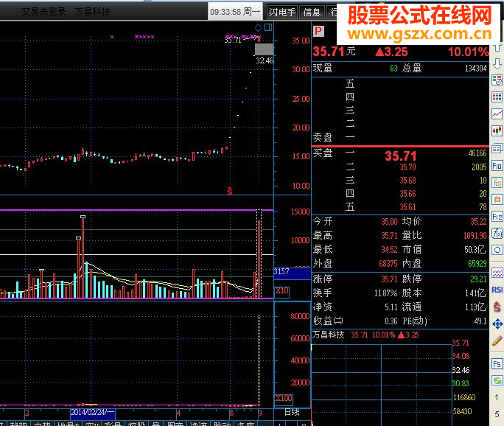Click the circle tool sidebar icon
Screen dimensions: 504x426
point(497,250)
